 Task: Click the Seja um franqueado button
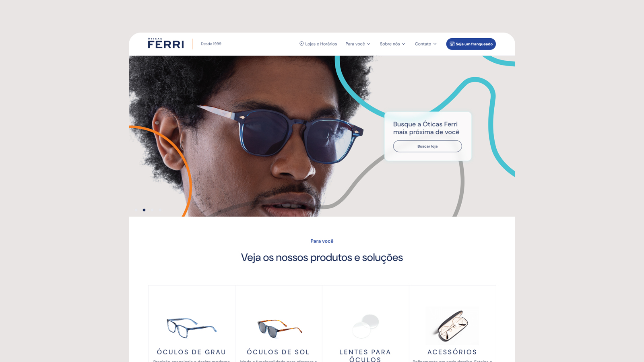(x=471, y=44)
